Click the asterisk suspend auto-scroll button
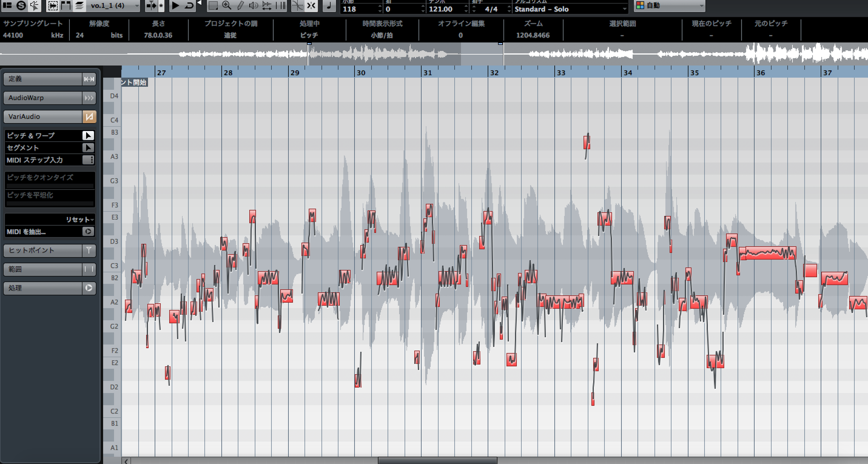This screenshot has height=464, width=868. [161, 5]
